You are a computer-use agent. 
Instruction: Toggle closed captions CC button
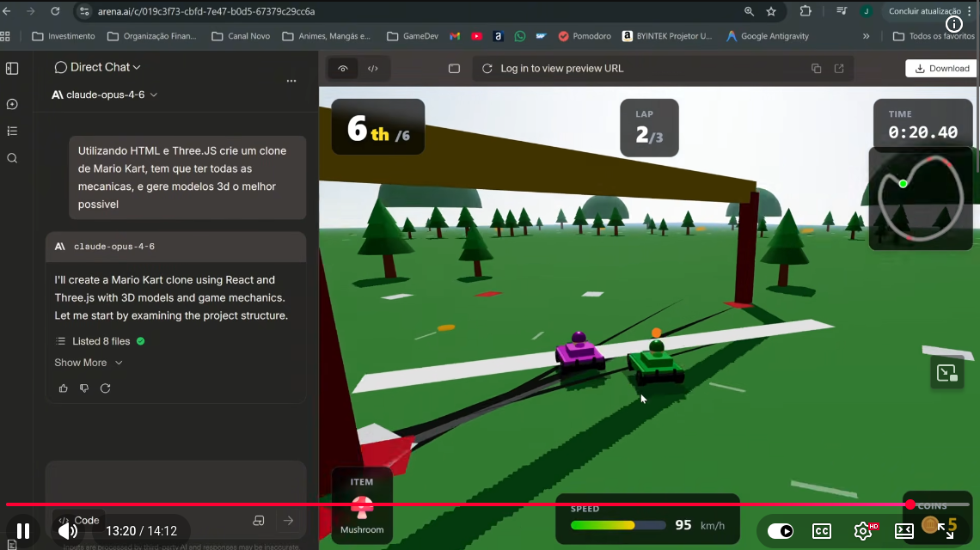click(821, 530)
